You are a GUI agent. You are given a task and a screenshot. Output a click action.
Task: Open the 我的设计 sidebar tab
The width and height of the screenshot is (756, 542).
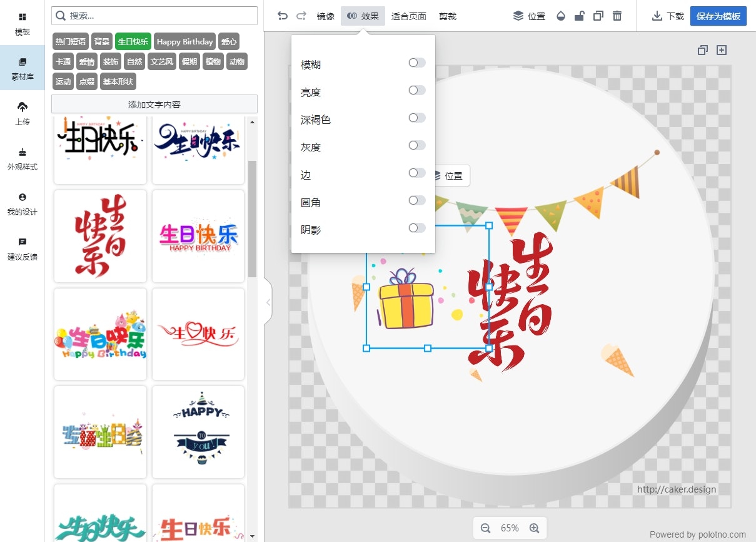23,204
